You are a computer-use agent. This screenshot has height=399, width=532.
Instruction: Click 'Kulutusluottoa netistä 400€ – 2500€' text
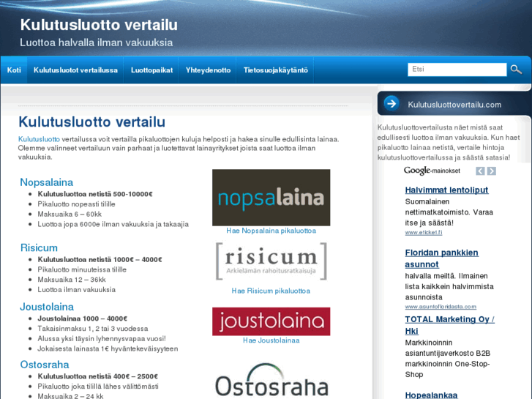(98, 376)
